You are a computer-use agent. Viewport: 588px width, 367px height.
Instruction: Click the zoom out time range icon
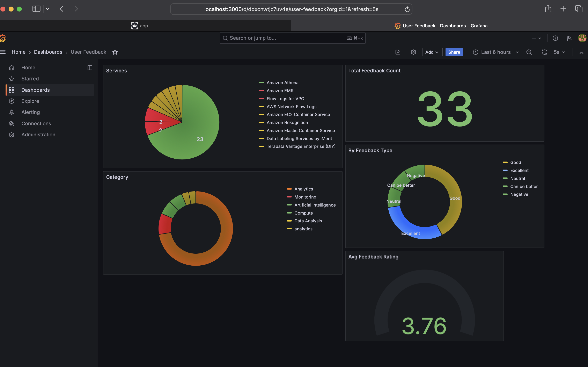[529, 52]
